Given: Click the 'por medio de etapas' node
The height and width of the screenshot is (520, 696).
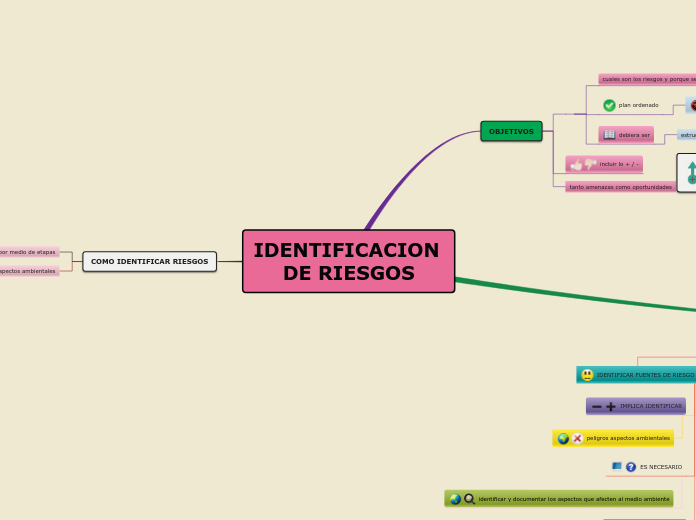Looking at the screenshot, I should click(x=29, y=252).
